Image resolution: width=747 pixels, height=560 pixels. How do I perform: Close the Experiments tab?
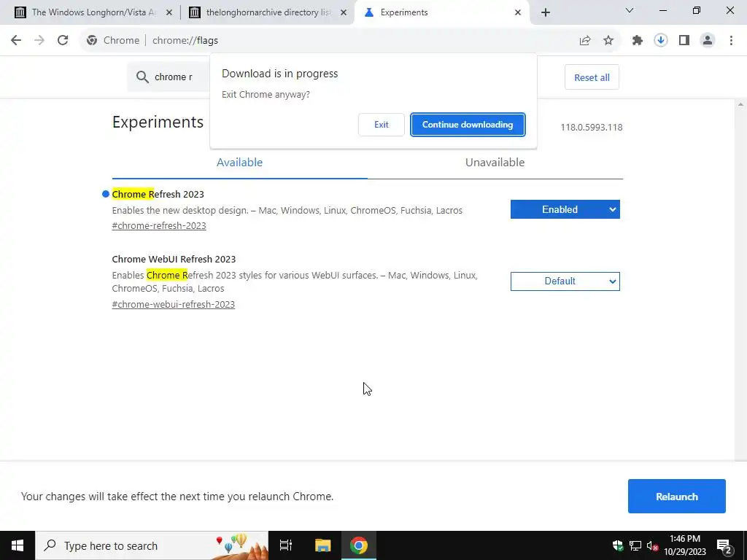(518, 12)
